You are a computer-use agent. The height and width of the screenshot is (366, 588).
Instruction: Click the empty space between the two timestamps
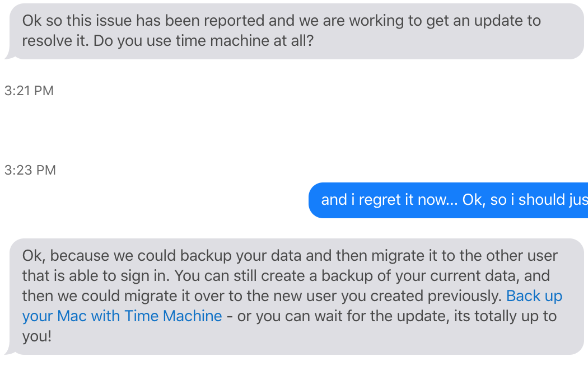click(224, 130)
